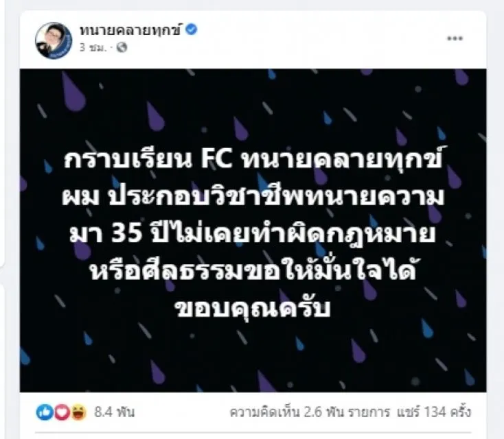
Task: Open the ทนายคลายทุกข์ profile picture
Action: pos(54,40)
